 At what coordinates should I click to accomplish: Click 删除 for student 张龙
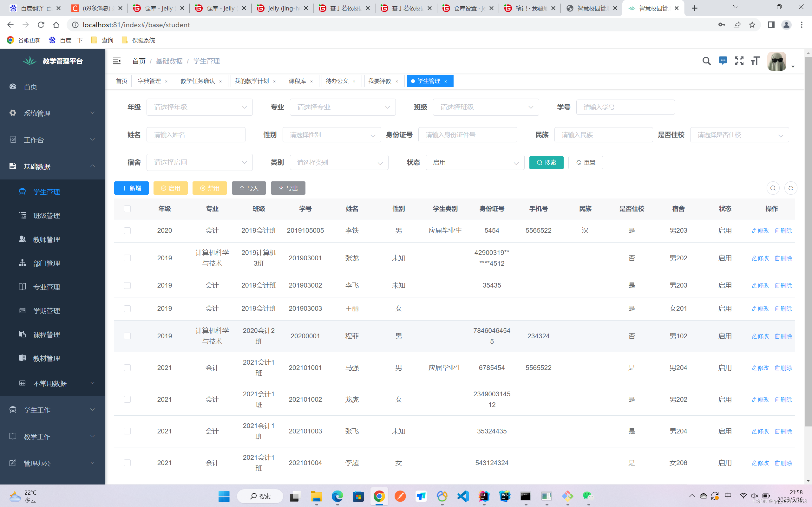[x=783, y=258]
